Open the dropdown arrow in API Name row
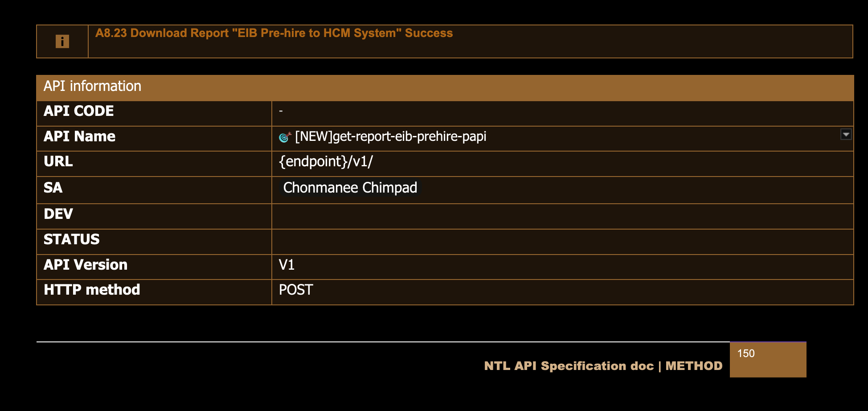The height and width of the screenshot is (411, 868). 846,134
